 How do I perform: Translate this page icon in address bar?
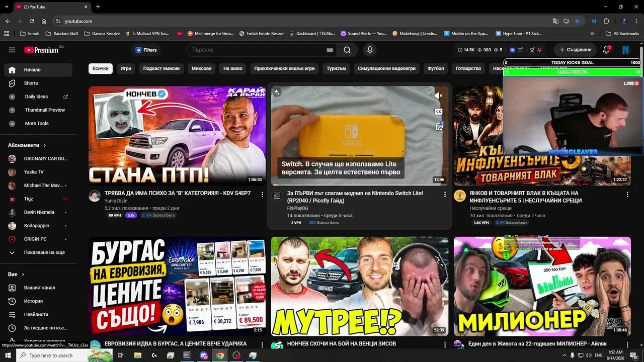coord(555,21)
